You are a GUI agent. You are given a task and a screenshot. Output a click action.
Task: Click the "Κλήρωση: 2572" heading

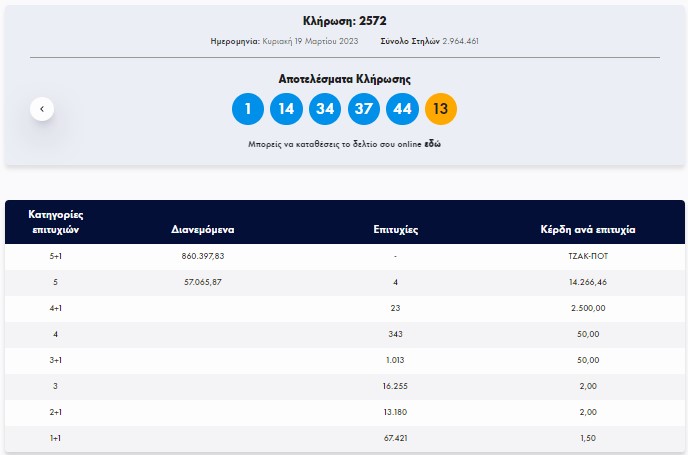[344, 21]
